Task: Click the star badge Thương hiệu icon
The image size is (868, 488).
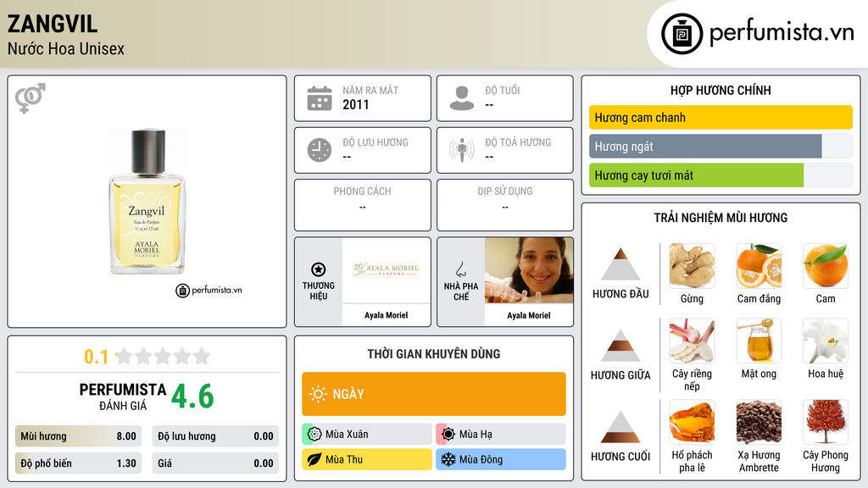Action: point(319,269)
